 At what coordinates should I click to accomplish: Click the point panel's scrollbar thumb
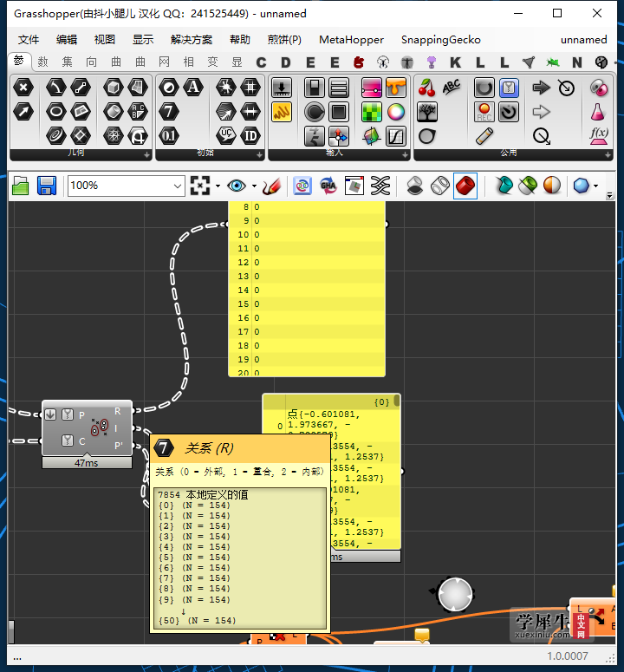coord(397,401)
